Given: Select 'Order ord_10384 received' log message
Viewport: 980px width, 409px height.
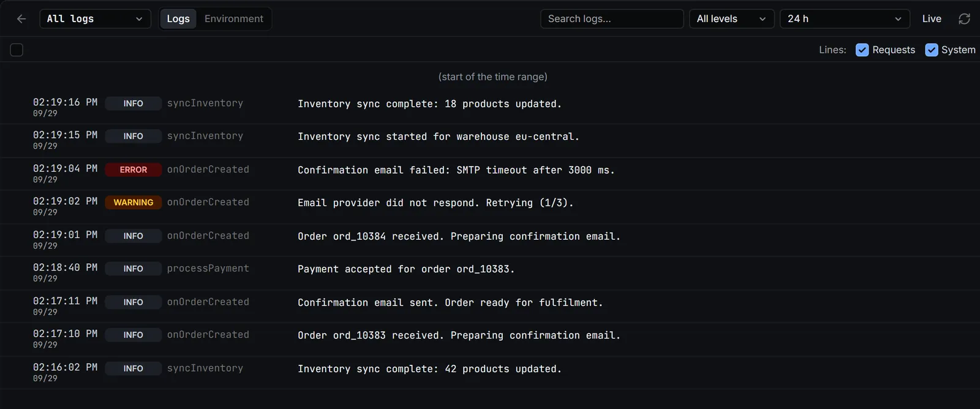Looking at the screenshot, I should coord(459,237).
